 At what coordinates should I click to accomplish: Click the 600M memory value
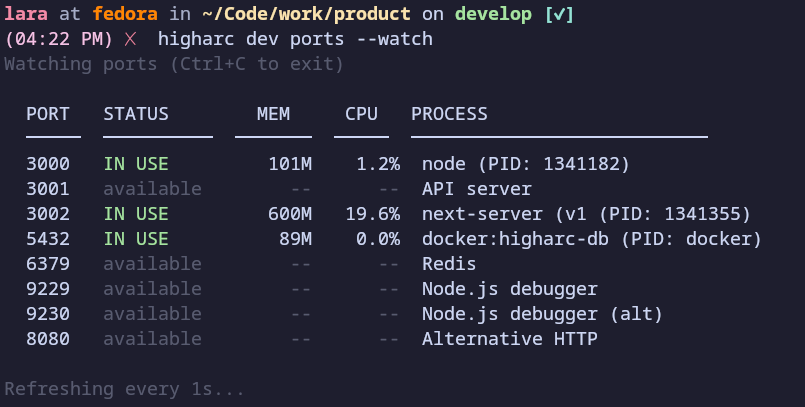pyautogui.click(x=290, y=214)
